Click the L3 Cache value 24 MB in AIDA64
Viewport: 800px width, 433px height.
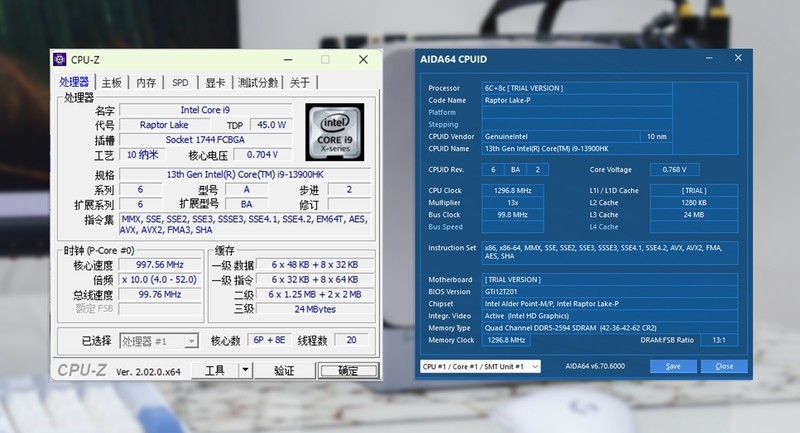[x=694, y=215]
